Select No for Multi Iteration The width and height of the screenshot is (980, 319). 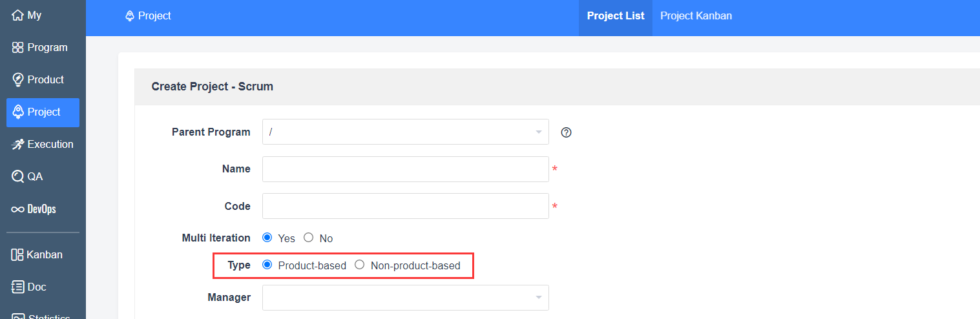[309, 238]
